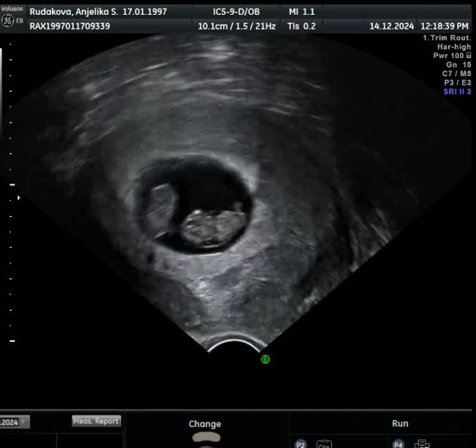
Task: Click the patient ID RAX1997011709339
Action: click(x=70, y=26)
